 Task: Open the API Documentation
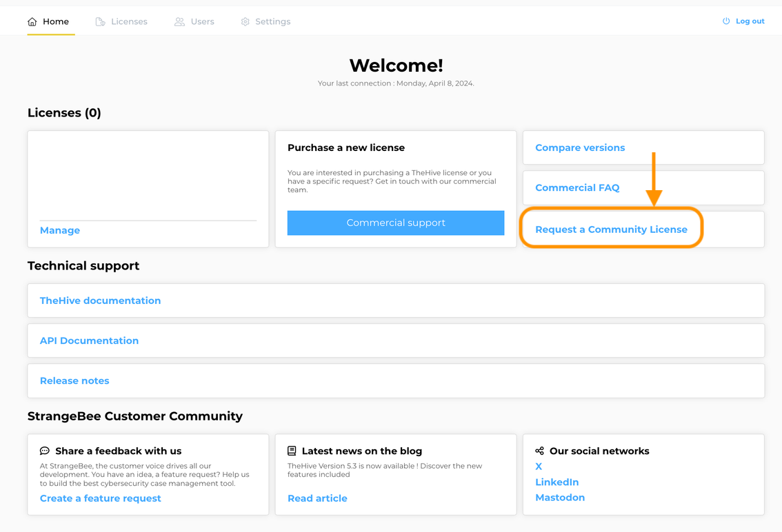[89, 340]
